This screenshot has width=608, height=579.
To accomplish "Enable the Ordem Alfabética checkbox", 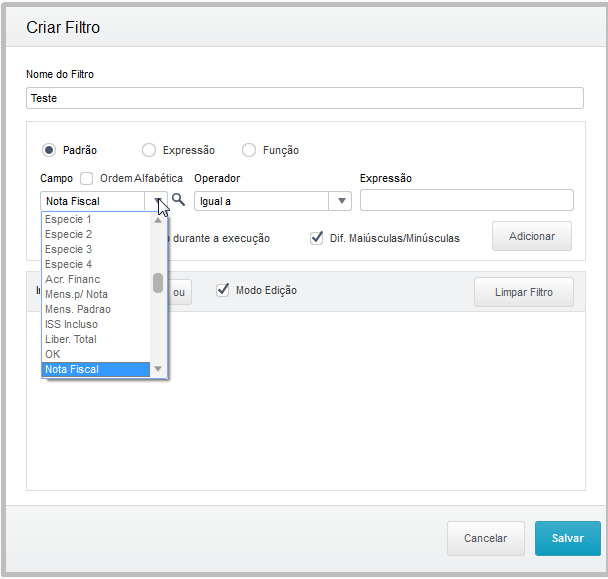I will click(x=87, y=179).
